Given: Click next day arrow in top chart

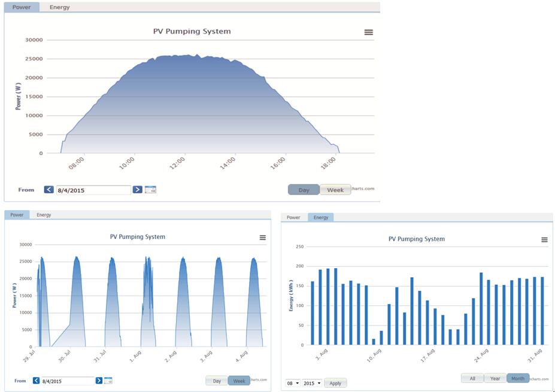Looking at the screenshot, I should (137, 190).
